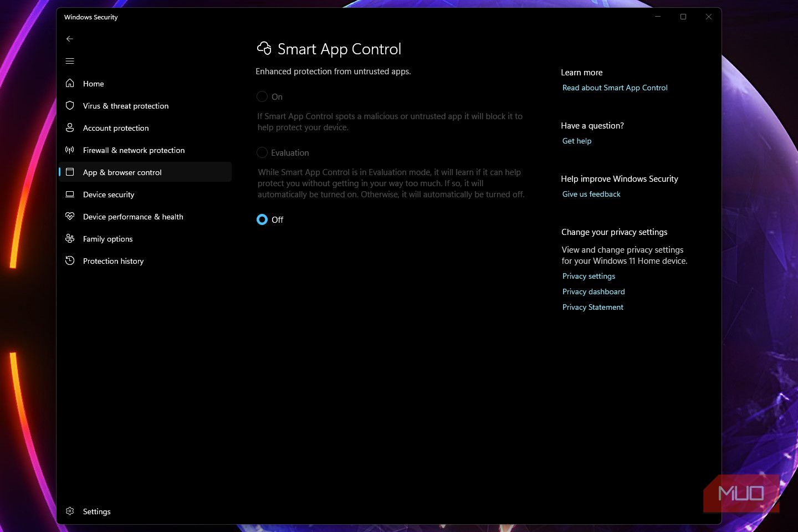Open the Privacy settings link
Screen dimensions: 798x532
[589, 276]
